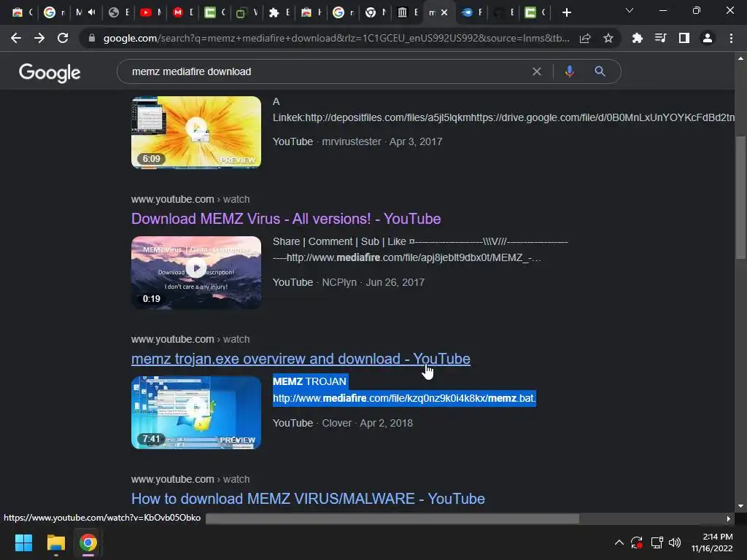Open 'memz trojan.exe overvirew and download' result

tap(301, 359)
